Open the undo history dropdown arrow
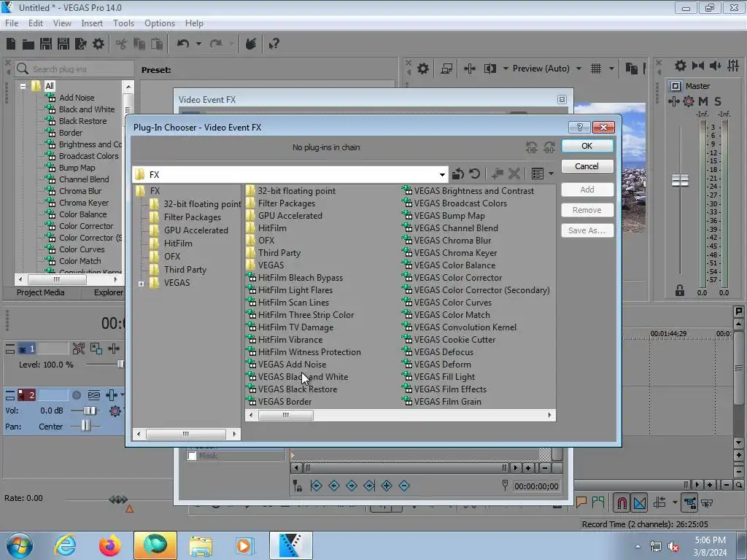Viewport: 747px width, 560px height. coord(198,44)
